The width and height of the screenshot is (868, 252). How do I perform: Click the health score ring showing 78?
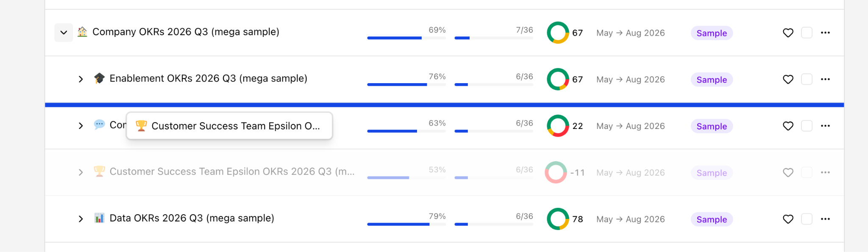(558, 219)
